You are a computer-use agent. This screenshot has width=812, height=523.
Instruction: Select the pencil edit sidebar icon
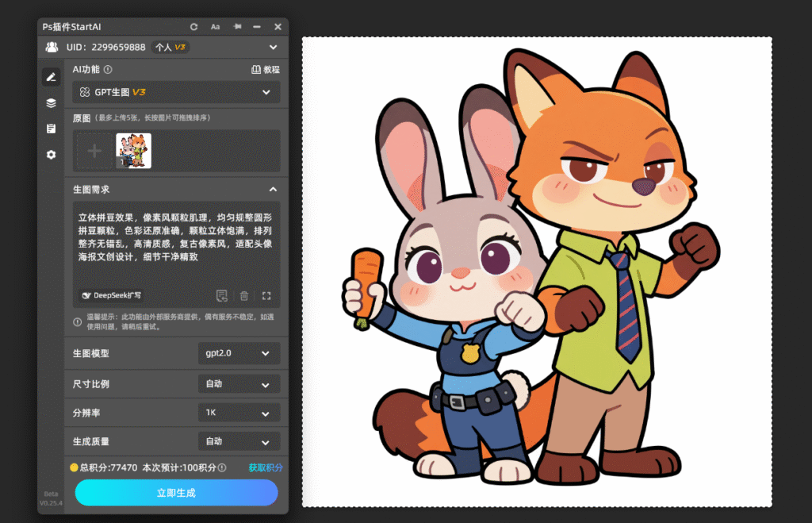coord(51,77)
